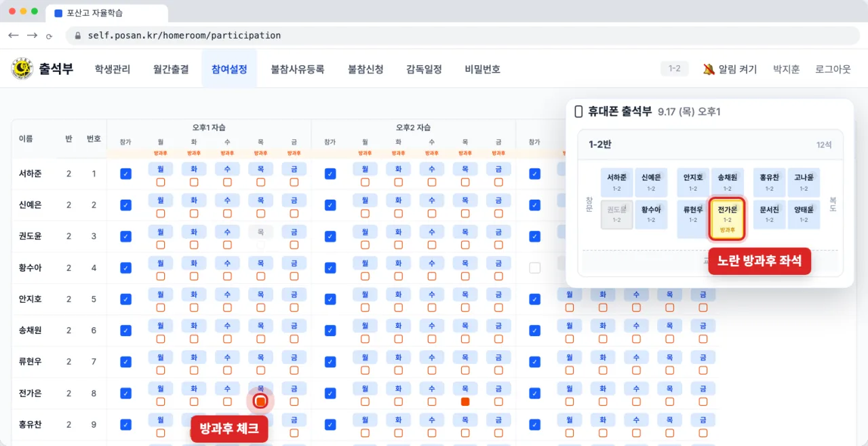Select 서하준's seat in 휴대폰 출석부 panel
The height and width of the screenshot is (446, 868).
[617, 183]
